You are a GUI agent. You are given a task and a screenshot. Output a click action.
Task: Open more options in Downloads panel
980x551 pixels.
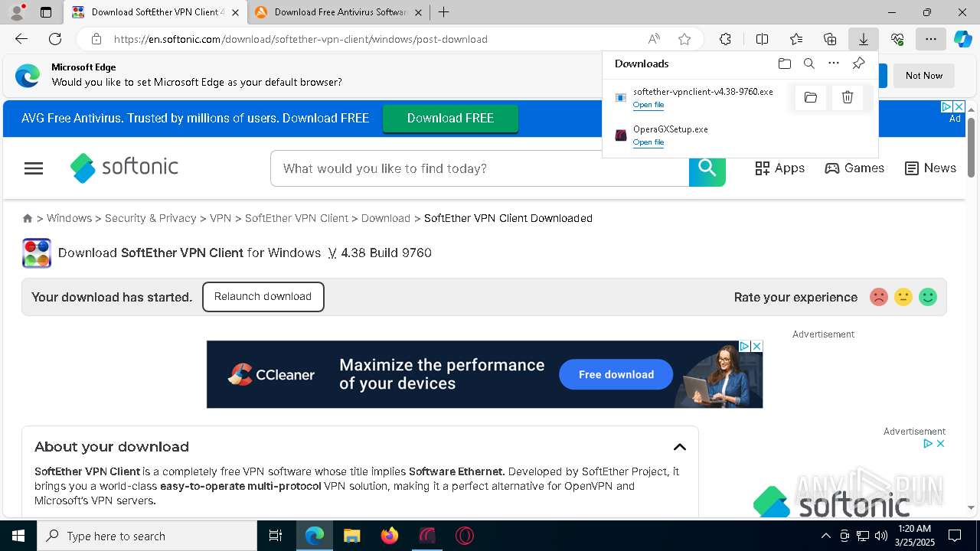[x=834, y=64]
